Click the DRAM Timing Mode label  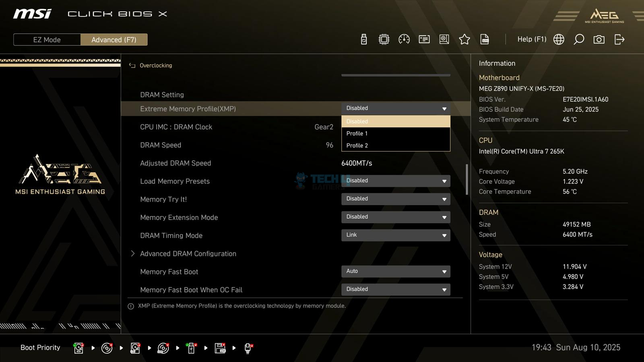(171, 236)
